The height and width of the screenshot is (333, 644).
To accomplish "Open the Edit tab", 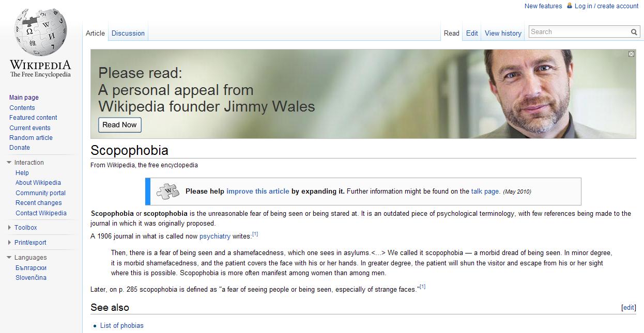I will (472, 33).
